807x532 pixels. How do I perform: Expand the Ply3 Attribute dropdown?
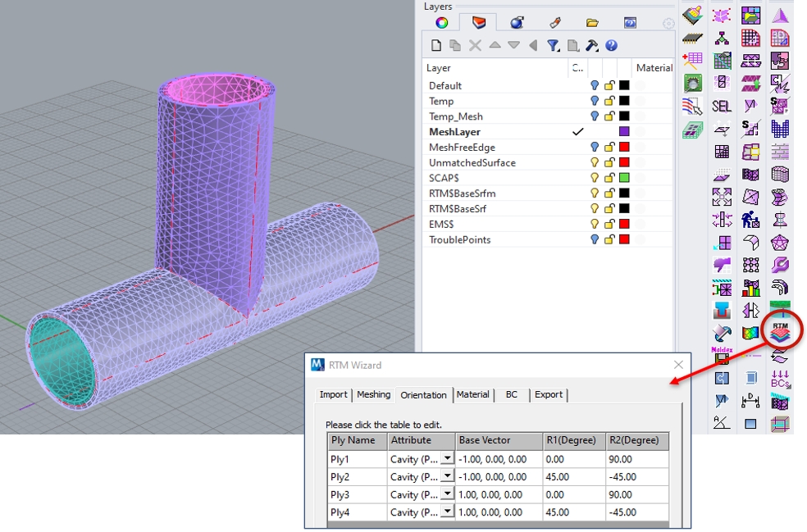447,494
